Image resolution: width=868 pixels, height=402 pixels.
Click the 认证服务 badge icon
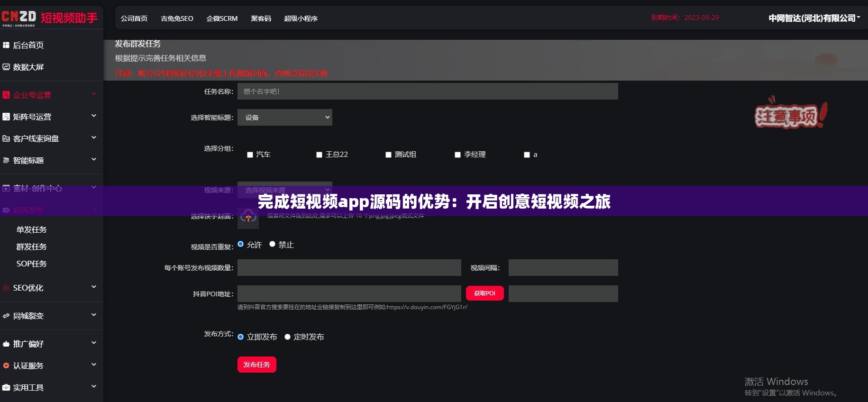point(6,365)
